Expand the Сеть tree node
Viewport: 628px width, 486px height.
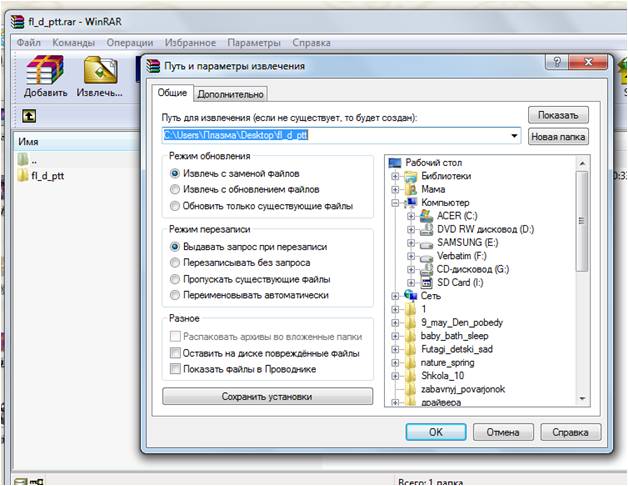pos(395,296)
